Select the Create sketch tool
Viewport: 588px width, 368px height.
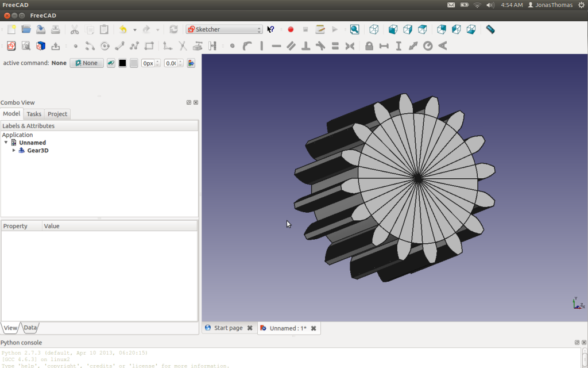[11, 46]
